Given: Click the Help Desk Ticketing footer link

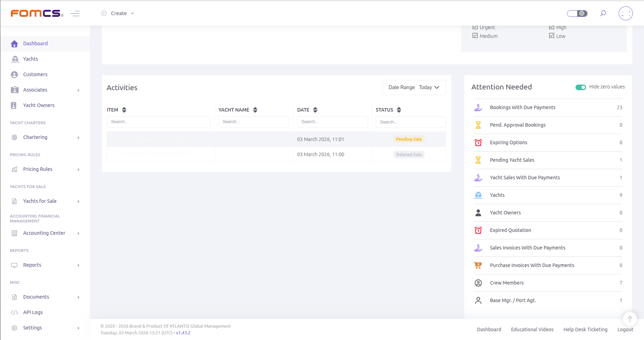Looking at the screenshot, I should 585,329.
